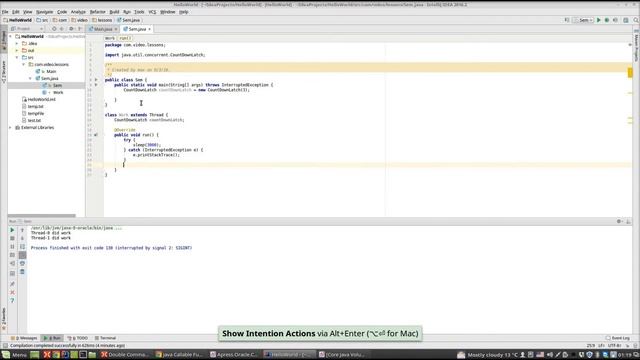Click the pin tab icon in Run panel
The image size is (640, 360).
click(12, 284)
